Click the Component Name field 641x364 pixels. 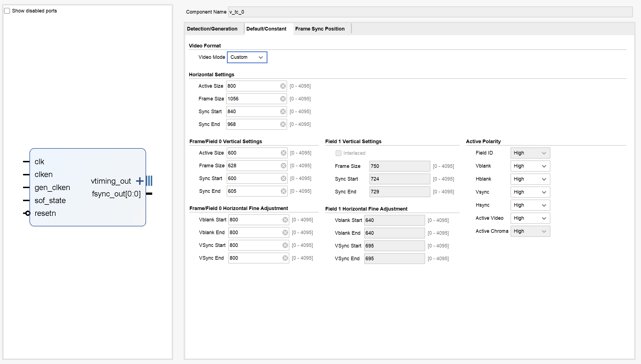click(430, 12)
